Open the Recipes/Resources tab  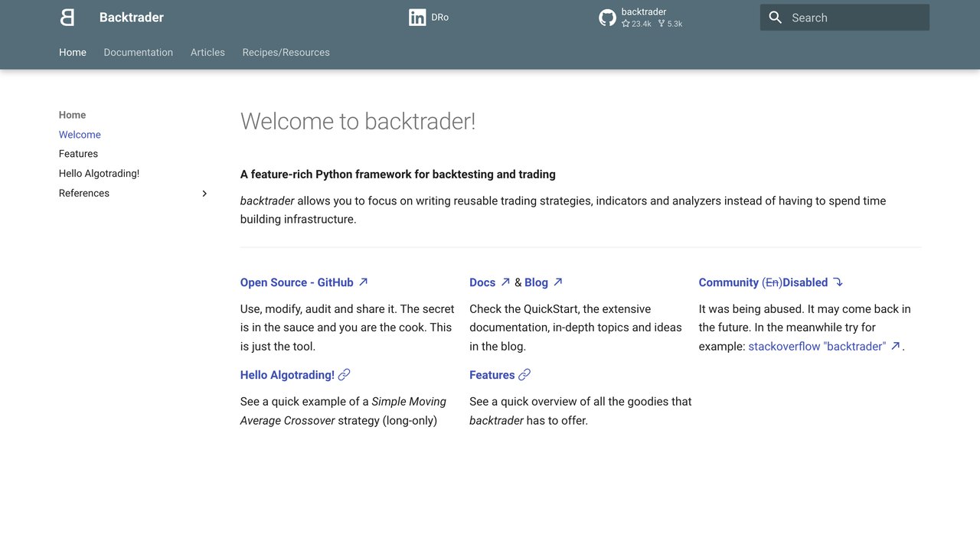pyautogui.click(x=286, y=52)
